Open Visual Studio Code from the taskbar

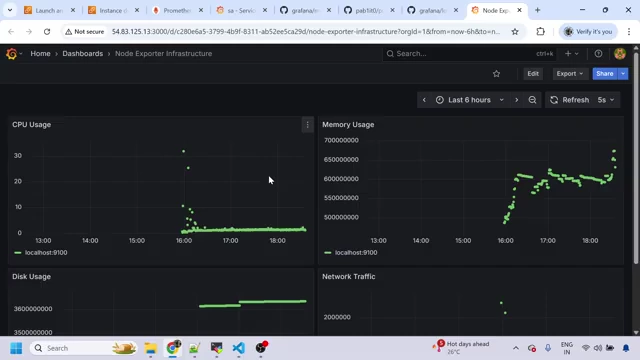point(238,348)
